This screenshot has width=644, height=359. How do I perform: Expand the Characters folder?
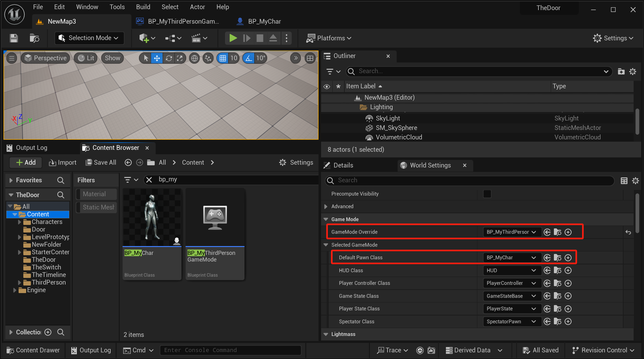20,222
